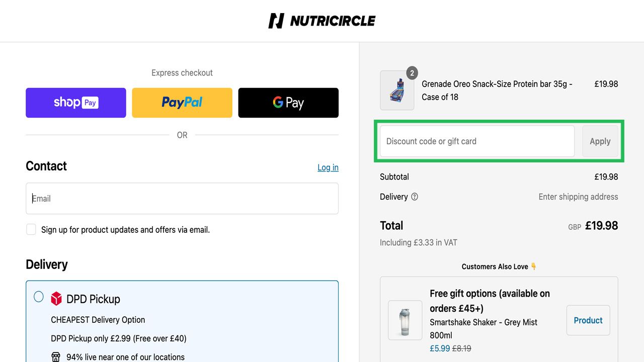Enable product updates email checkbox
This screenshot has width=644, height=362.
pyautogui.click(x=31, y=230)
